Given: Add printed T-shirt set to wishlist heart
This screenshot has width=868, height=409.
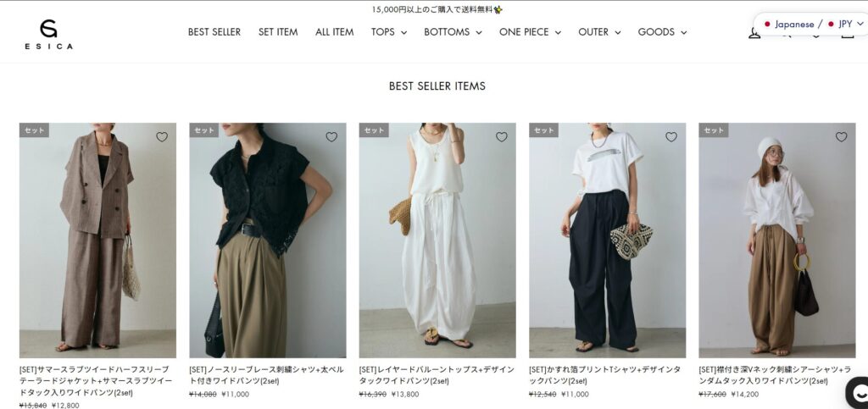Looking at the screenshot, I should (671, 136).
